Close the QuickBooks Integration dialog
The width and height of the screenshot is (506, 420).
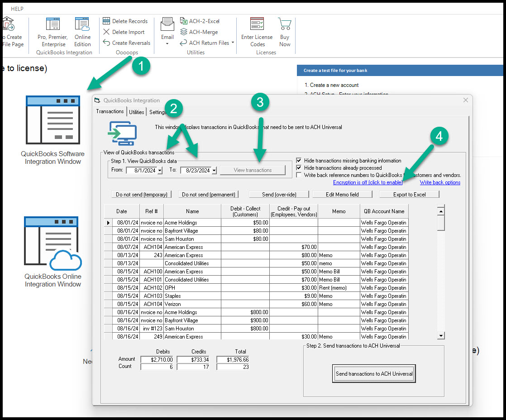coord(465,100)
